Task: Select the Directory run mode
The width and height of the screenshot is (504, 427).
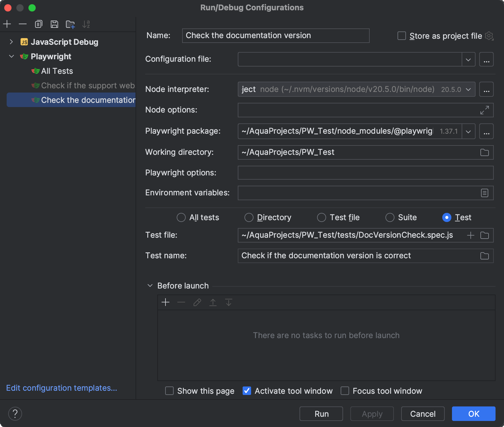Action: [249, 217]
